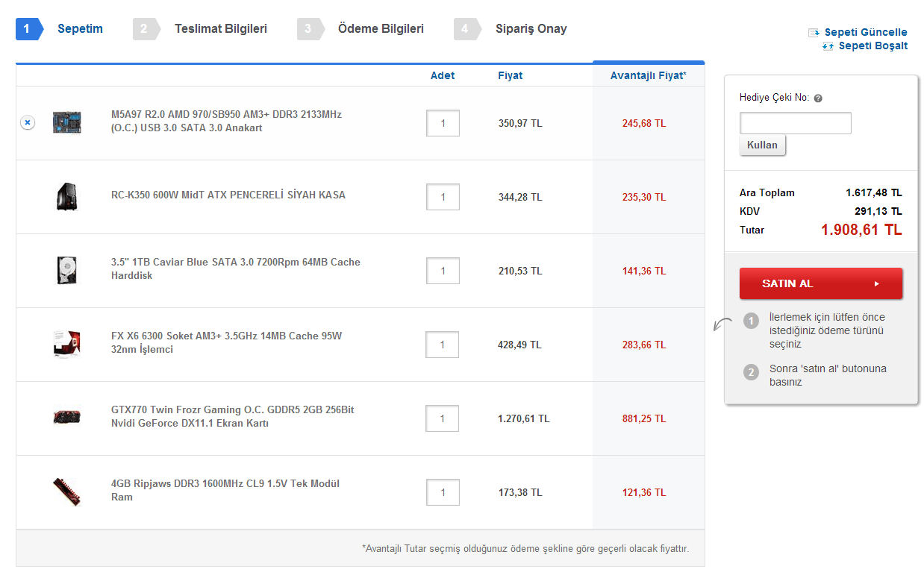The image size is (924, 584).
Task: Click the Kullan gift code button
Action: point(762,145)
